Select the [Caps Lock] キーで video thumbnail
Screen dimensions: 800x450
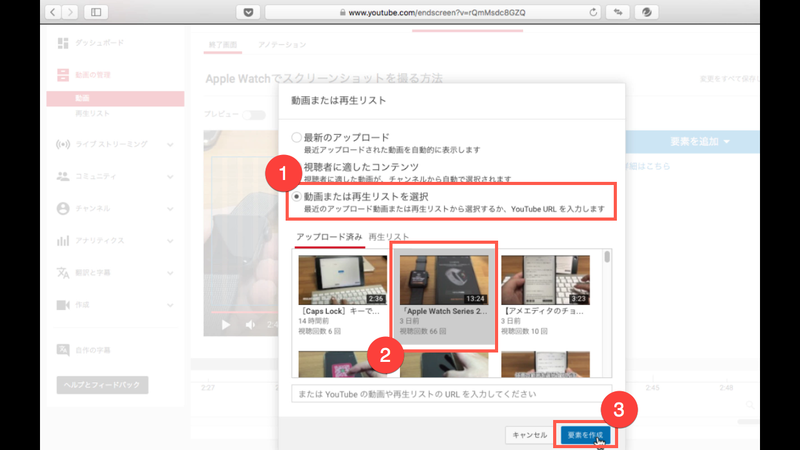click(x=342, y=280)
